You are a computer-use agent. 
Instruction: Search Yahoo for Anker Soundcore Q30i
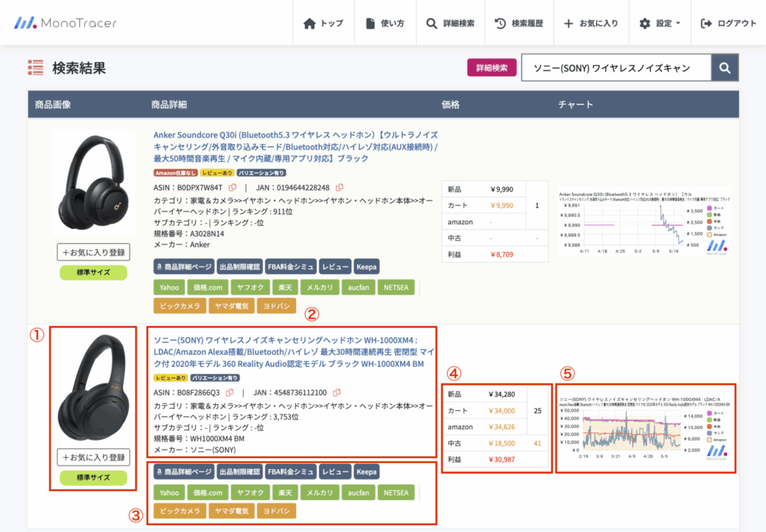click(169, 287)
